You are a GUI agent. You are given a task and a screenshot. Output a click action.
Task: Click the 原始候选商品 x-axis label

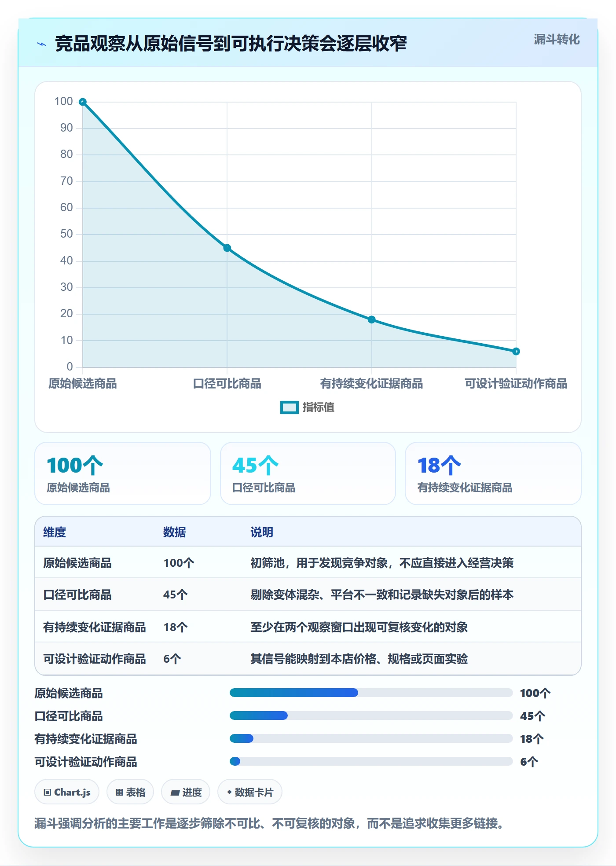pos(83,384)
